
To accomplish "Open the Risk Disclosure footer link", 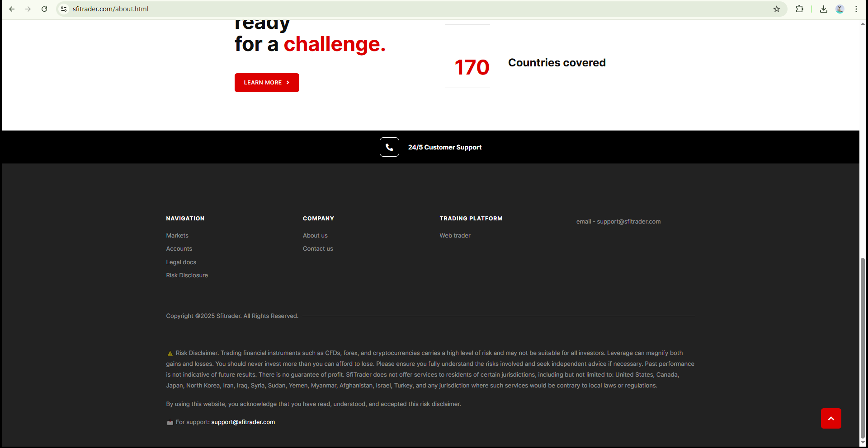I will [187, 275].
